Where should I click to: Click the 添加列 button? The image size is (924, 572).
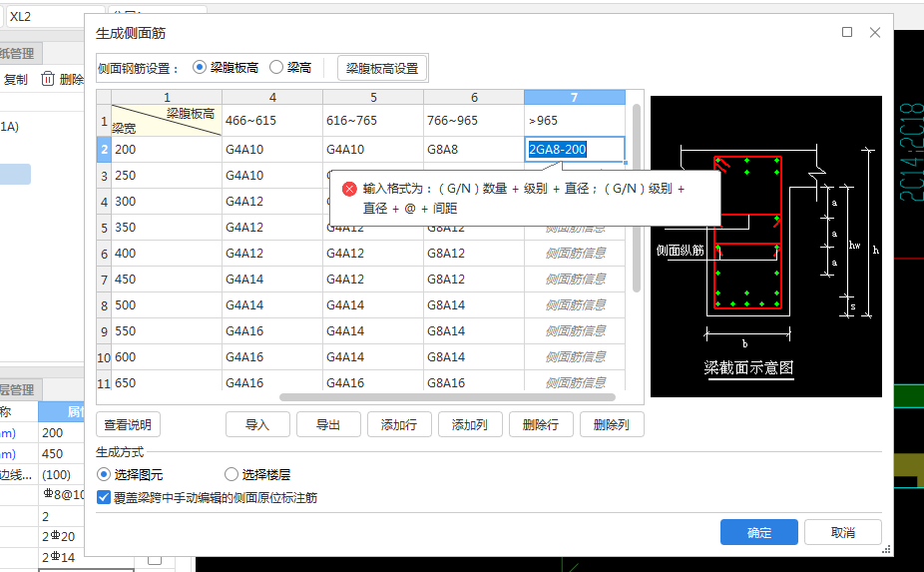click(x=470, y=424)
